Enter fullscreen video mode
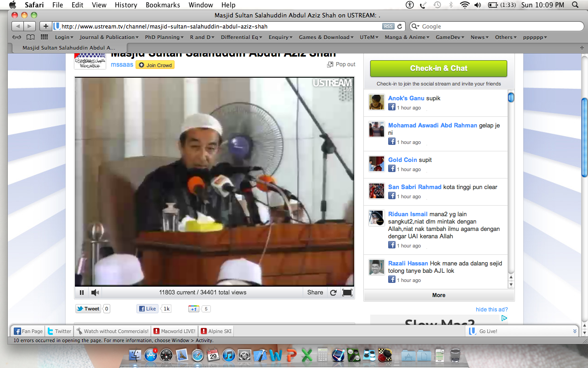The width and height of the screenshot is (588, 368). point(347,293)
